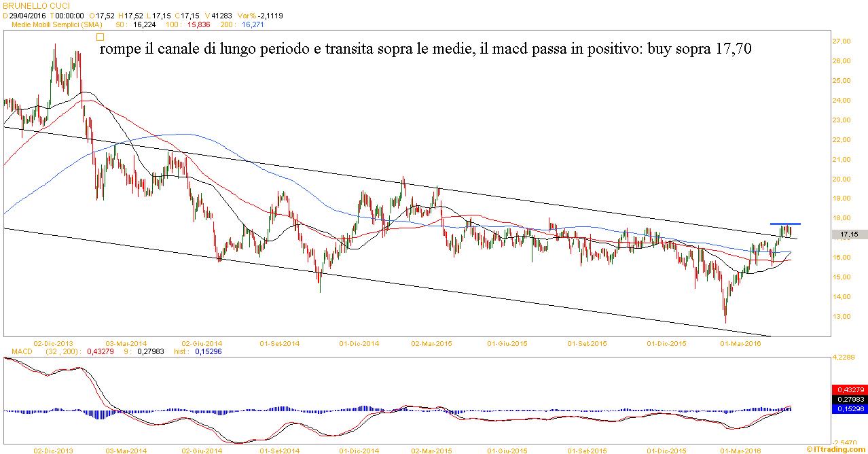Image resolution: width=868 pixels, height=454 pixels.
Task: Click the 22,00 price axis label
Action: click(x=842, y=140)
